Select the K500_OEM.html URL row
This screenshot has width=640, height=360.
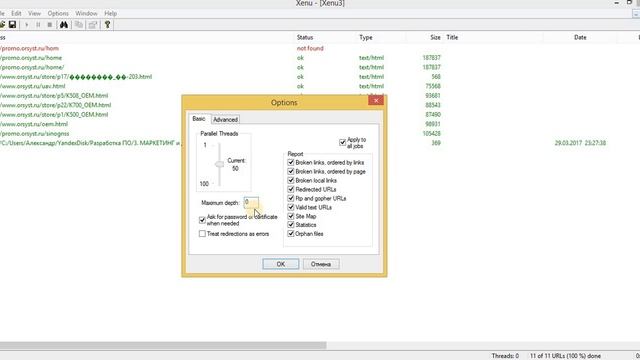[54, 114]
